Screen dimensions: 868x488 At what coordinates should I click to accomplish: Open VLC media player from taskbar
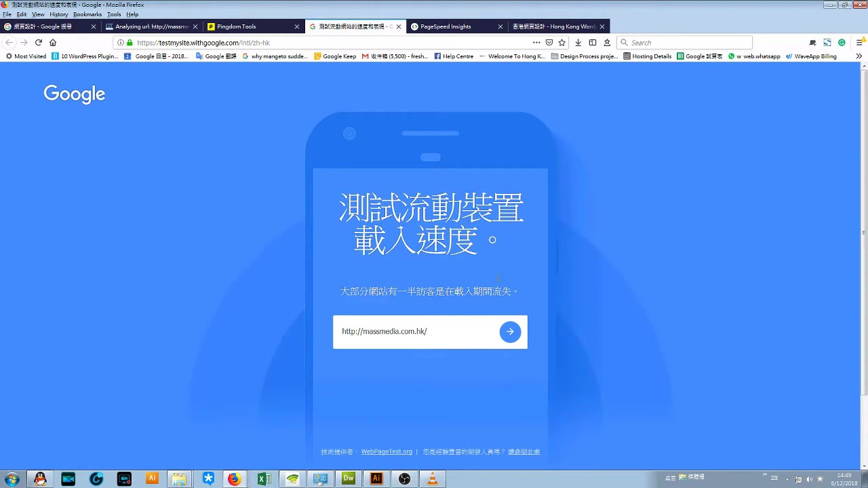click(433, 479)
